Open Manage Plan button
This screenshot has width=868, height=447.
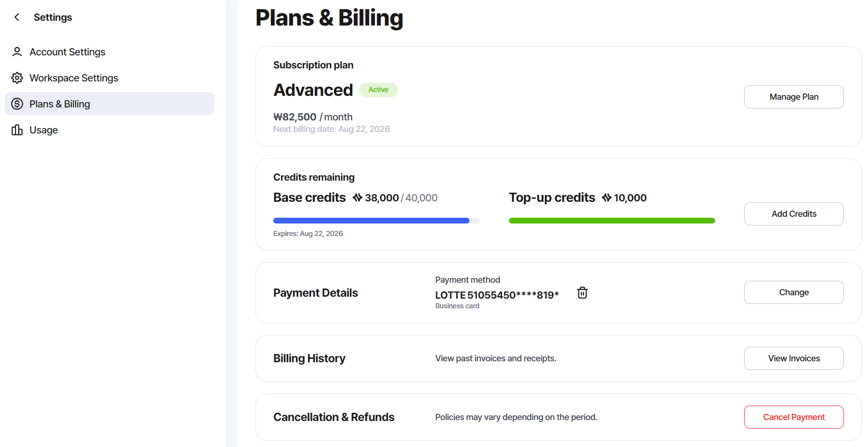tap(794, 97)
